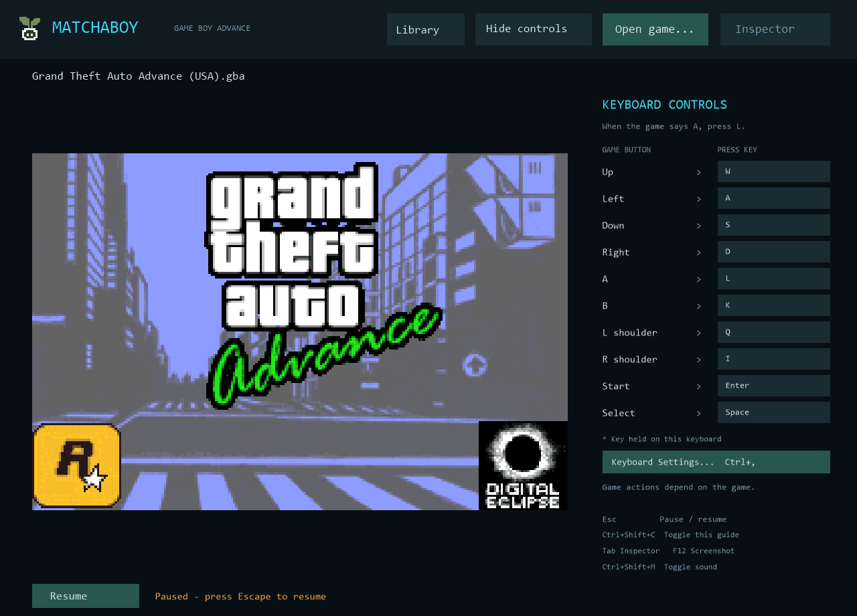Click the Open game... button
The width and height of the screenshot is (857, 616).
pyautogui.click(x=655, y=29)
